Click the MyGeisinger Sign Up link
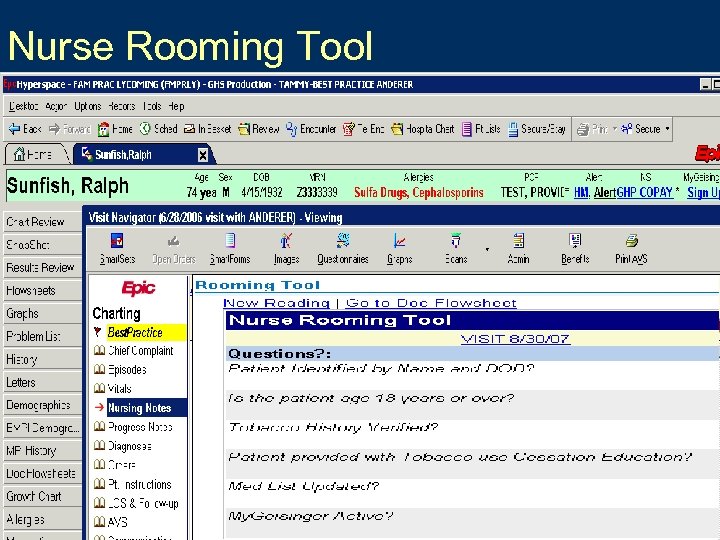The height and width of the screenshot is (540, 720). pyautogui.click(x=703, y=193)
